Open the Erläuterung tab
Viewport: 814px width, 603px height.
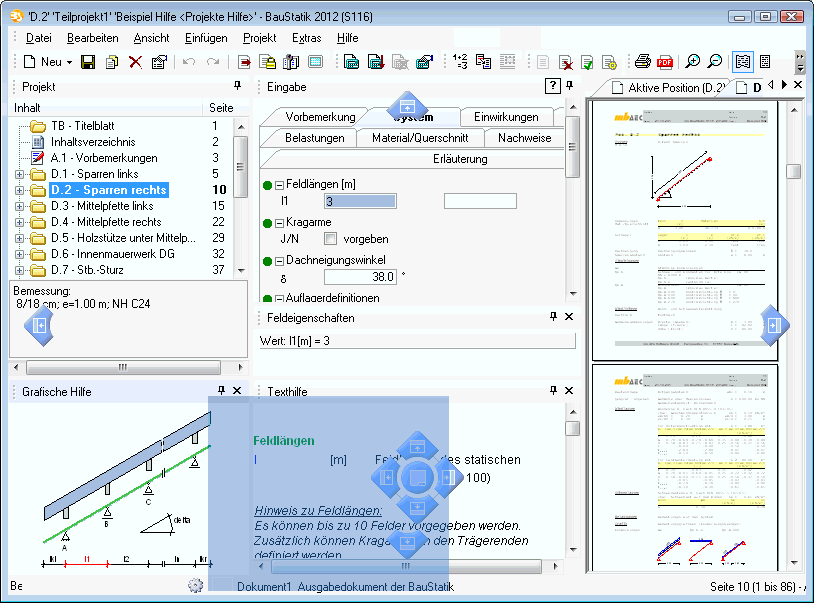pyautogui.click(x=460, y=159)
